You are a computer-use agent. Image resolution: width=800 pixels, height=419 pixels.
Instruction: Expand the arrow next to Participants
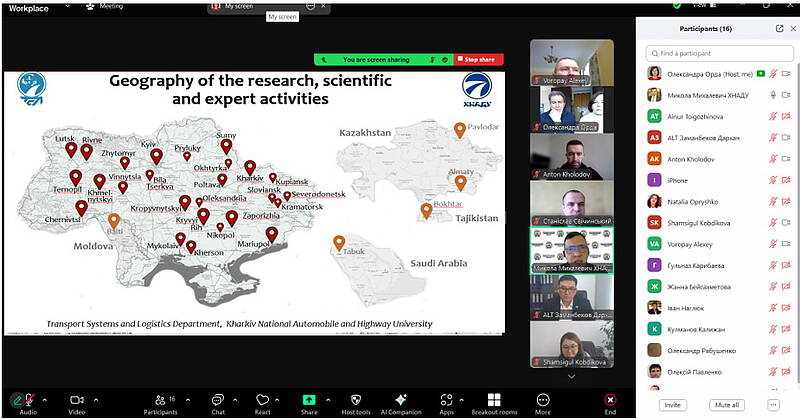coord(188,400)
